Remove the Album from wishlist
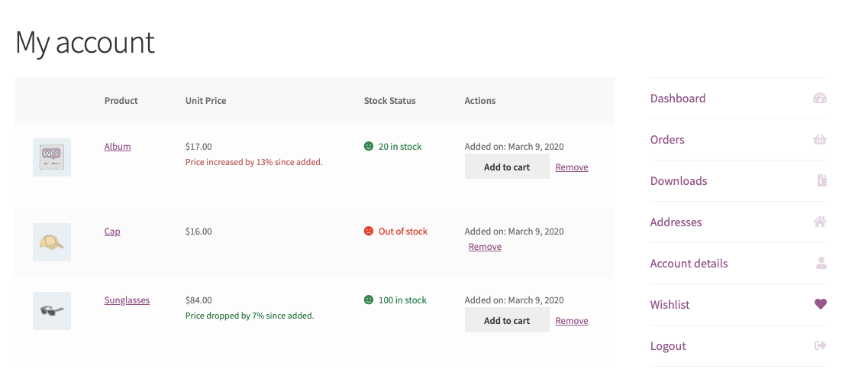This screenshot has width=868, height=392. pyautogui.click(x=572, y=167)
